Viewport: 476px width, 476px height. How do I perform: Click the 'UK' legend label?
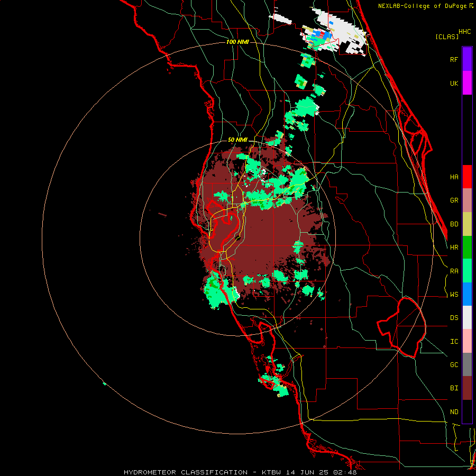tap(454, 84)
